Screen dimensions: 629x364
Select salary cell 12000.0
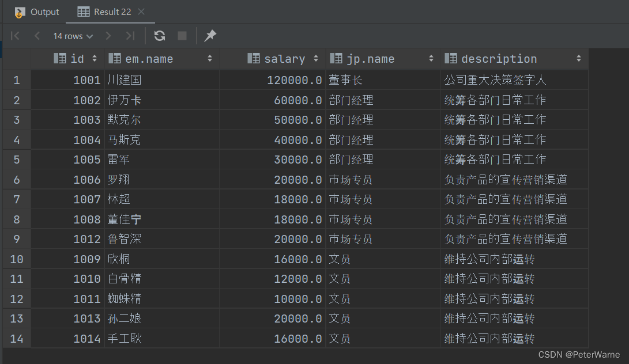click(x=272, y=279)
